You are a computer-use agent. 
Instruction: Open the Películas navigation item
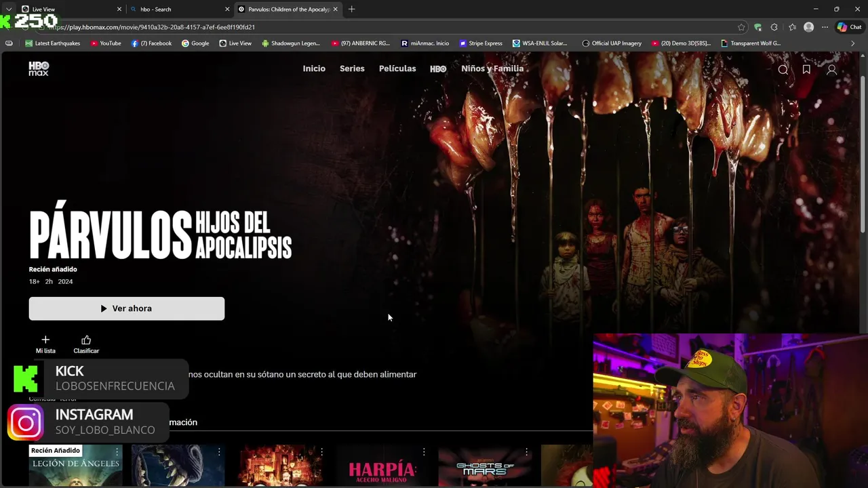coord(397,68)
